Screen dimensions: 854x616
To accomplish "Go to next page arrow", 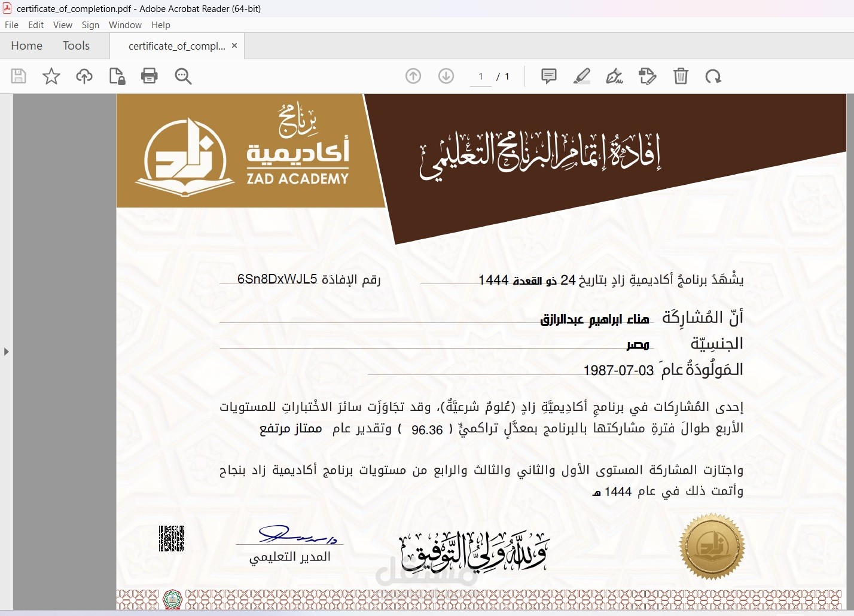I will point(446,76).
